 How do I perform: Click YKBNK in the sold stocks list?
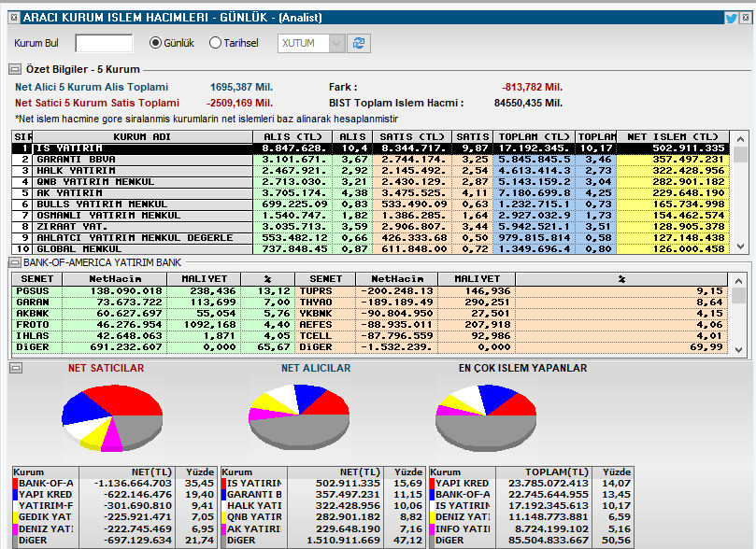click(316, 314)
